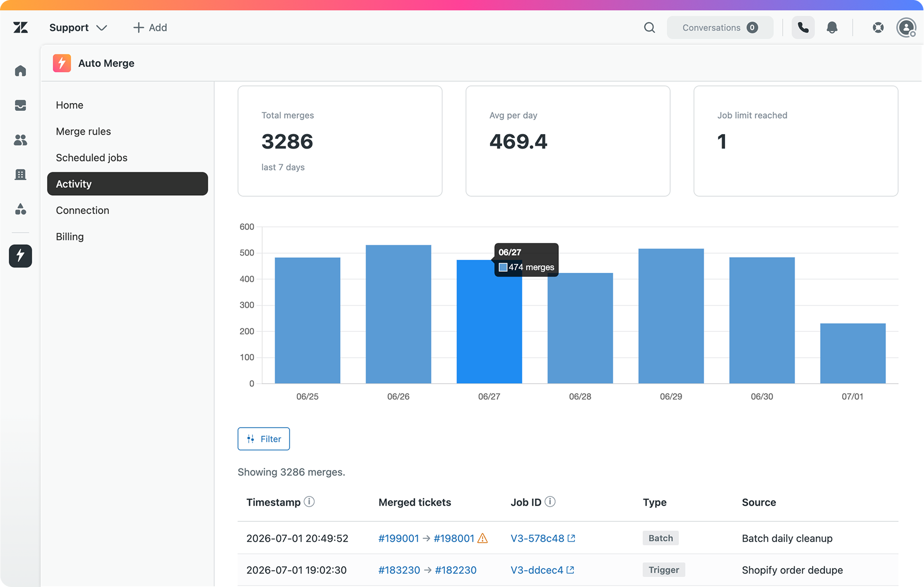Open job link V3-578c48
The image size is (924, 587).
tap(537, 538)
